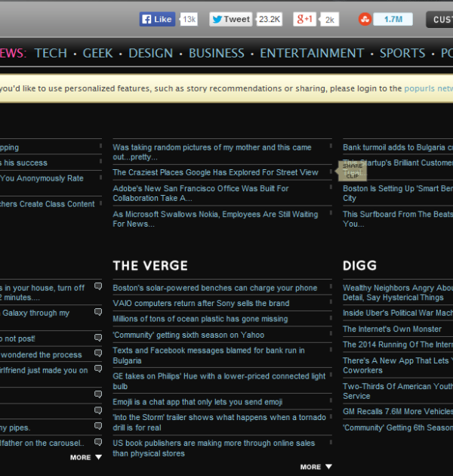Open 'Into the Storm trailer' story
Image resolution: width=453 pixels, height=476 pixels.
220,422
